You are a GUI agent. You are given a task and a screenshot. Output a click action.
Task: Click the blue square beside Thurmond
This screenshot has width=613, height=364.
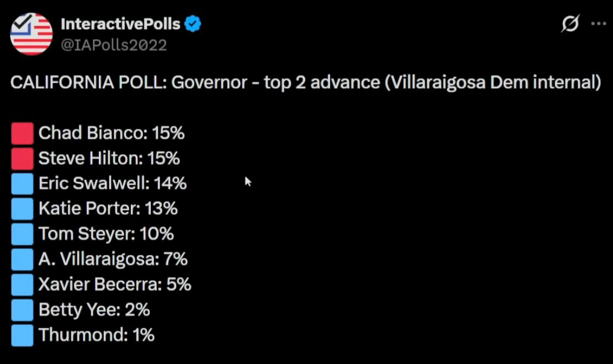click(22, 335)
